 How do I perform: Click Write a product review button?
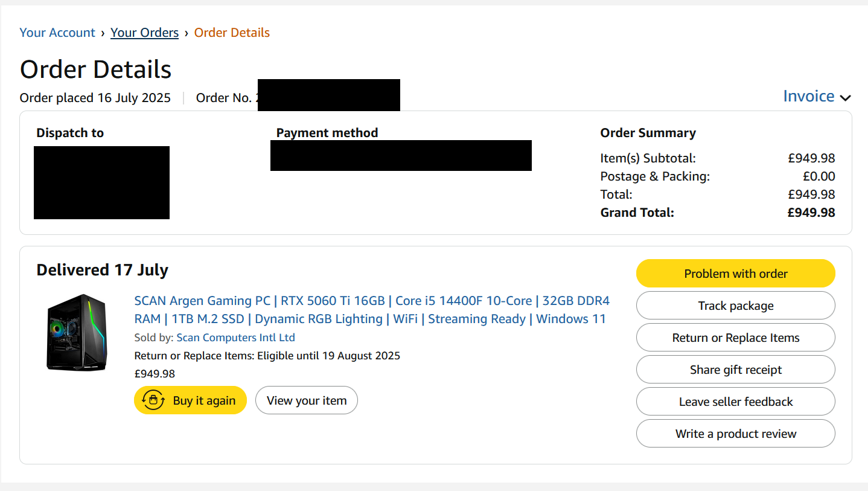[735, 434]
